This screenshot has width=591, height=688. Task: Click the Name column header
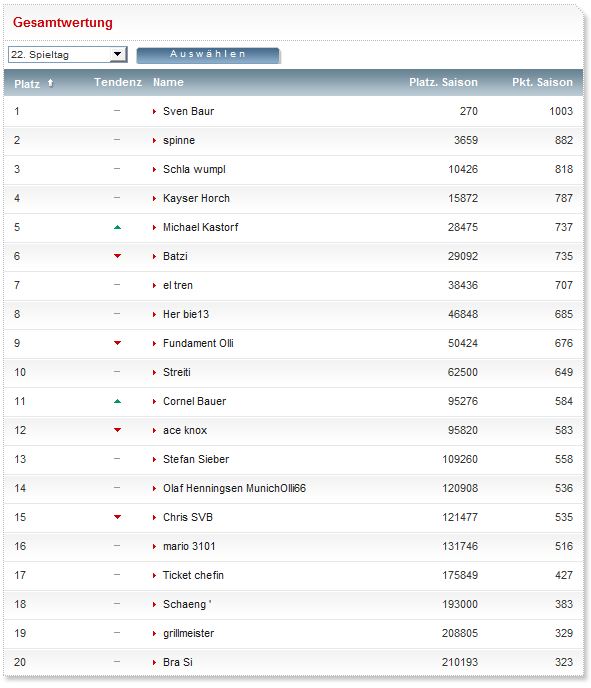coord(168,82)
